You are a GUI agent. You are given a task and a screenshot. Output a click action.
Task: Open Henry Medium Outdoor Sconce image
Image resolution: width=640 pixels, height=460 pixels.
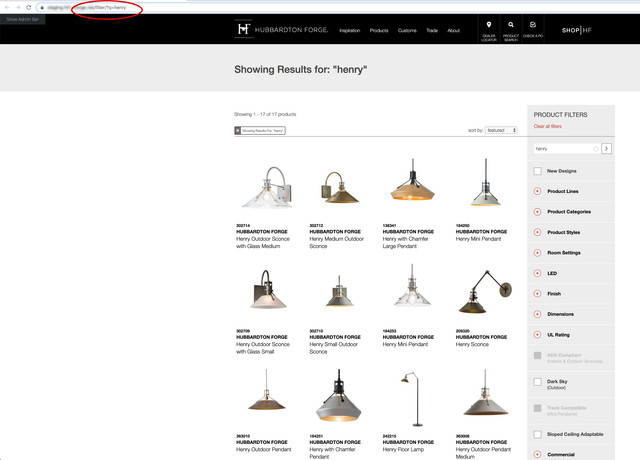coord(340,187)
